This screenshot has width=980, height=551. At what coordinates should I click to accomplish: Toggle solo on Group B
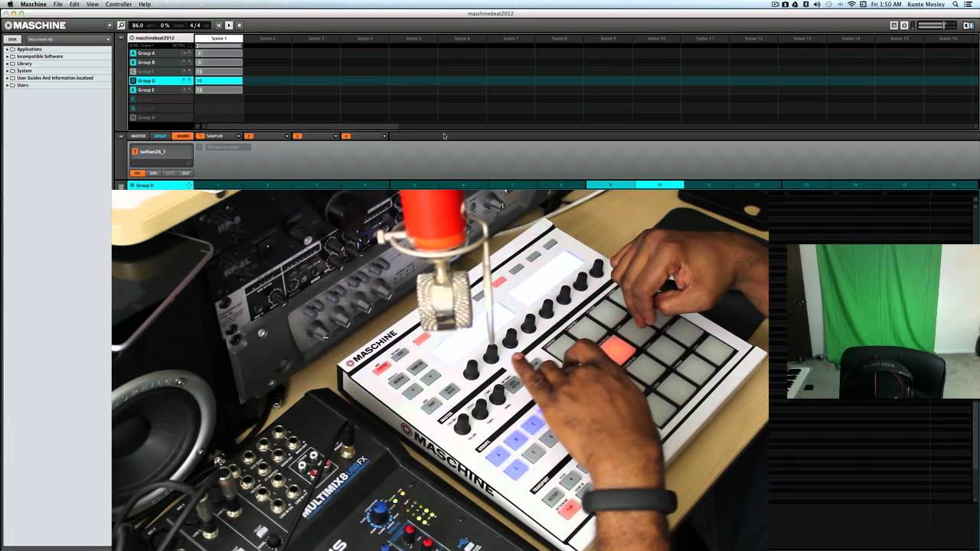[189, 63]
